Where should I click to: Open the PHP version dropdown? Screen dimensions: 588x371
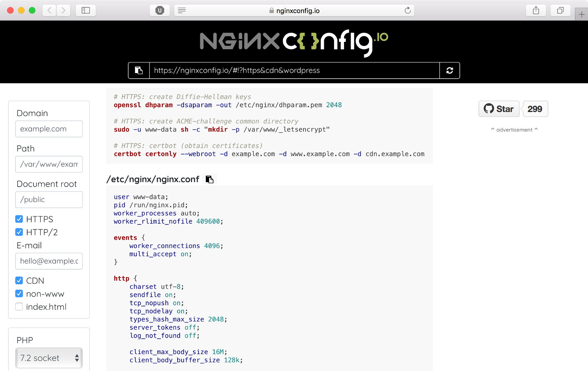pyautogui.click(x=49, y=358)
